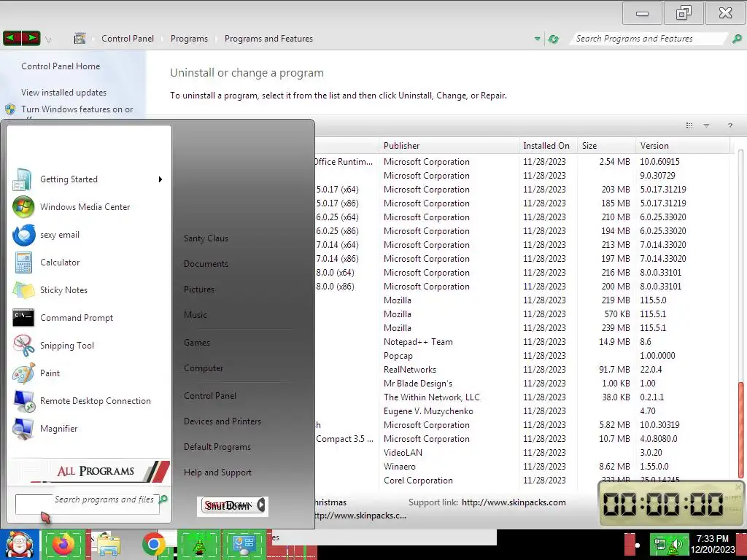The image size is (747, 560).
Task: Click the search magnifier in Programs and Features
Action: pos(737,39)
